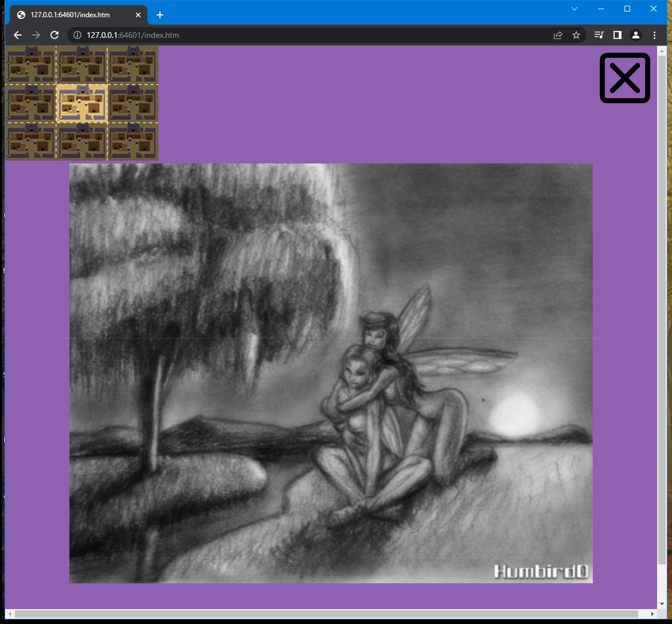This screenshot has height=624, width=672.
Task: Click the pencil sketch fairy image
Action: pos(331,373)
